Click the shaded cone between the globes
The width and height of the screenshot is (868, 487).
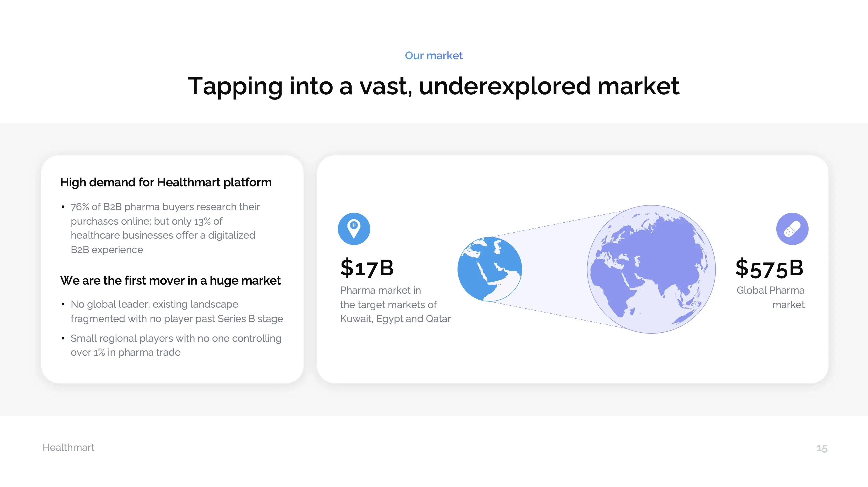point(556,269)
